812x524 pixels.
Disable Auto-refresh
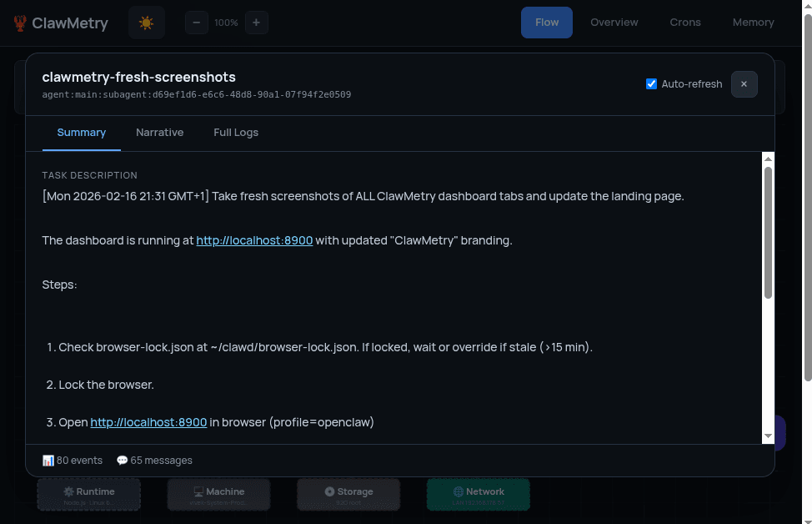pos(651,83)
